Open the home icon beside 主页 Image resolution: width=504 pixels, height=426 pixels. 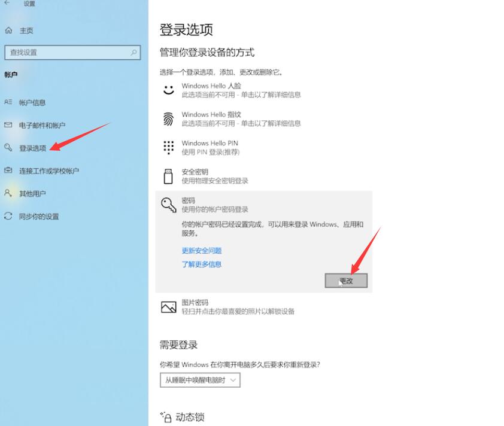tap(8, 31)
